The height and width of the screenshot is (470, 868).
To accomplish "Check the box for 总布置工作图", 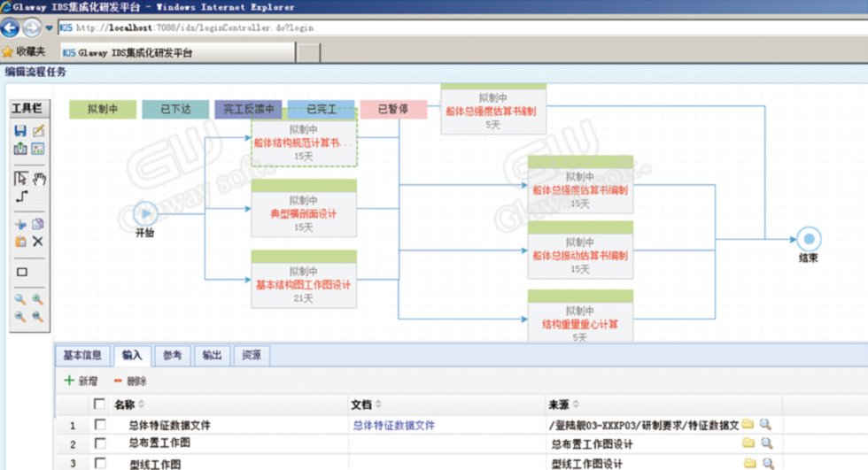I will click(x=100, y=443).
